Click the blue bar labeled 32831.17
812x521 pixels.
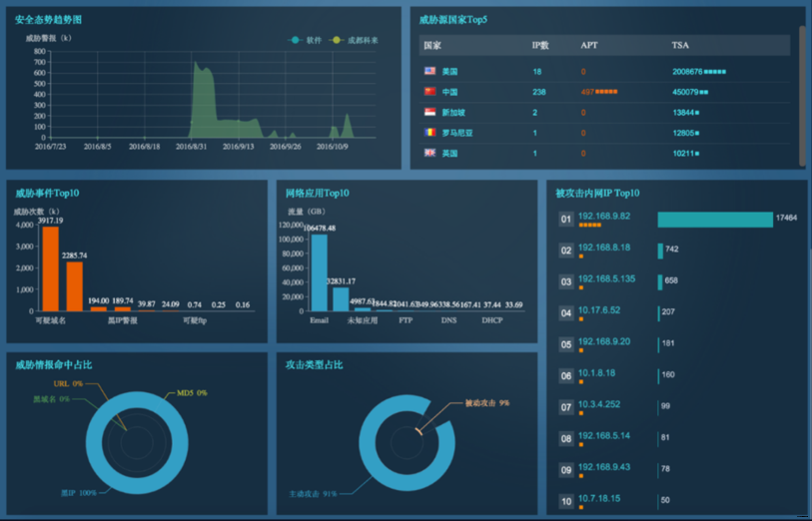[x=341, y=299]
